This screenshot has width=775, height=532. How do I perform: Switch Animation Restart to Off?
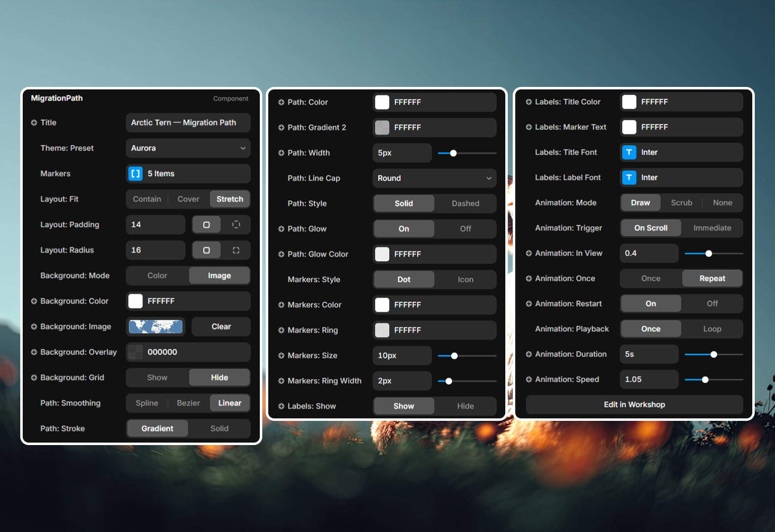[712, 304]
